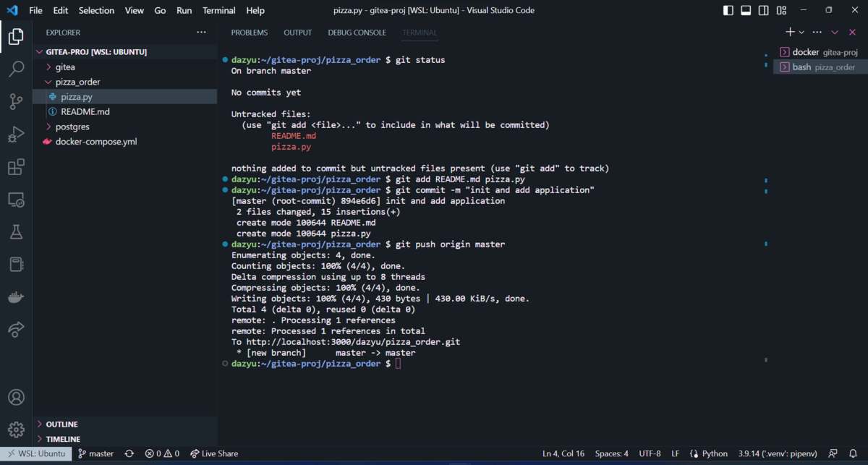Screen dimensions: 868x465
Task: Create a new terminal with plus icon
Action: click(791, 33)
